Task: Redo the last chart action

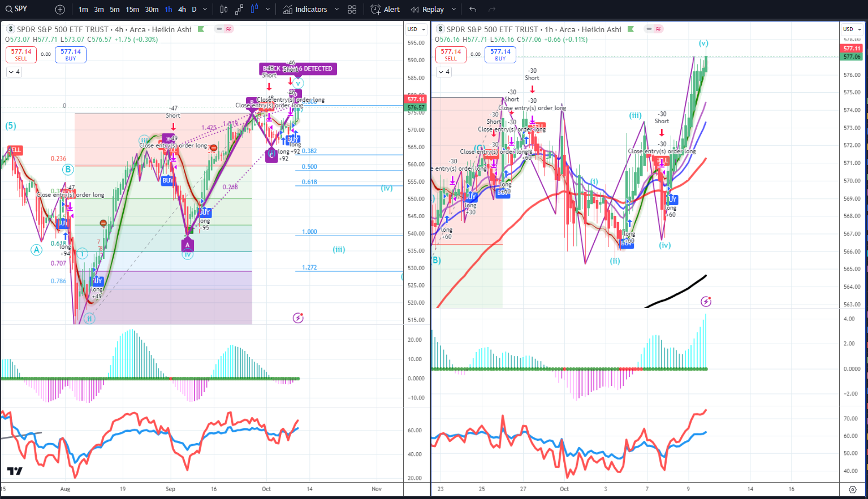Action: [x=492, y=10]
